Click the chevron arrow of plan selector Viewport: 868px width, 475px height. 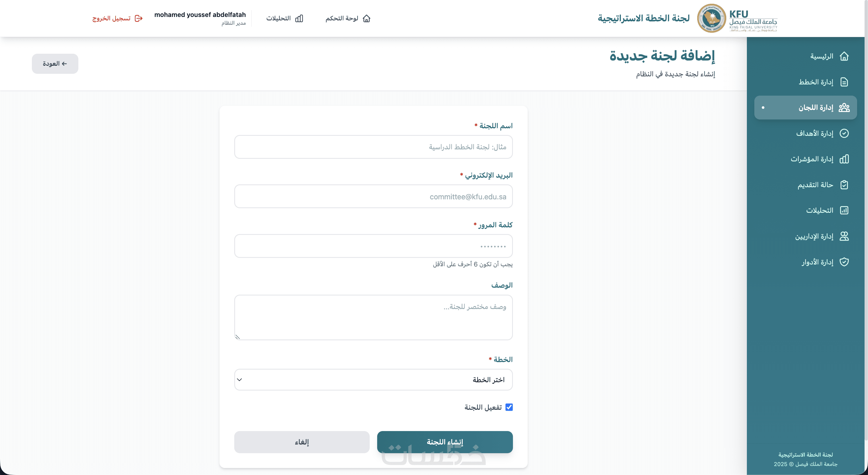click(240, 380)
